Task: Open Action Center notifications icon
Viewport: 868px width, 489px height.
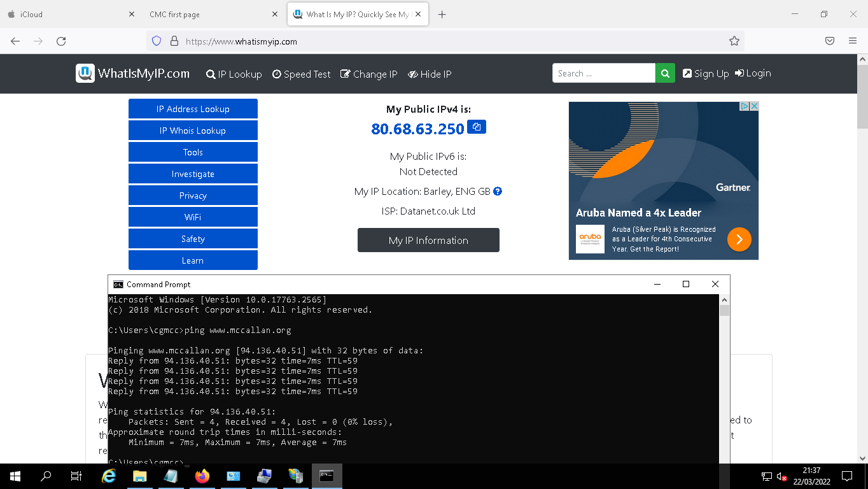Action: 847,476
